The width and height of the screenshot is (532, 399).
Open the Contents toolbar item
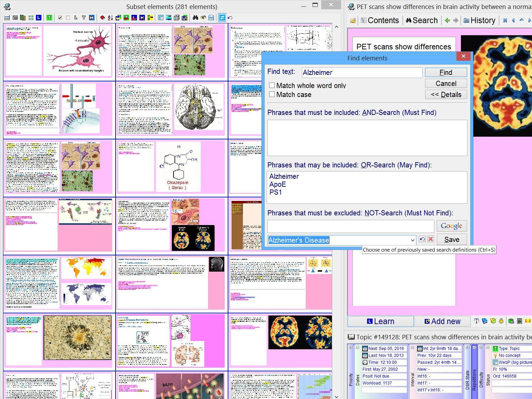380,20
